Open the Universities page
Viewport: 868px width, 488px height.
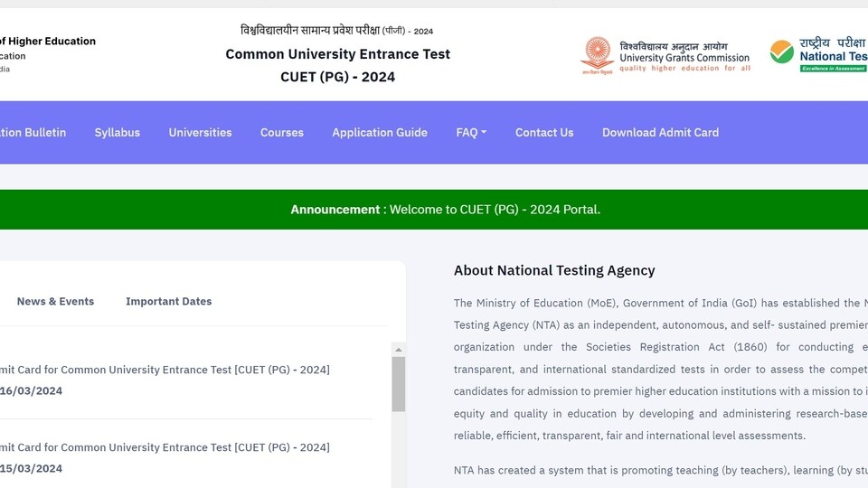pyautogui.click(x=201, y=132)
